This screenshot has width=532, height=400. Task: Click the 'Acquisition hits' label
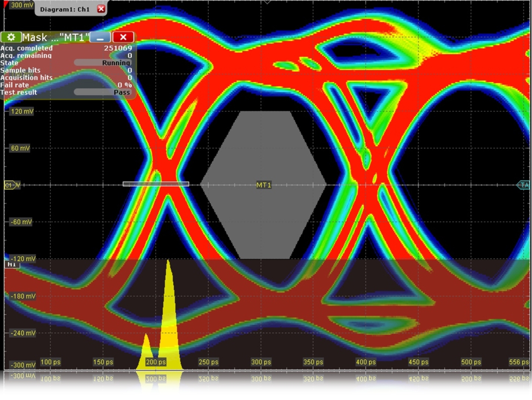click(x=26, y=78)
